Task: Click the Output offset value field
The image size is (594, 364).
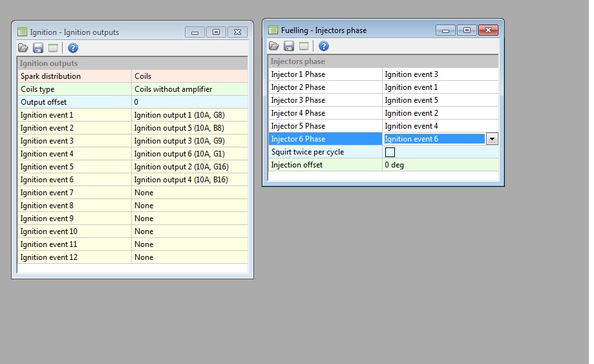Action: [189, 102]
